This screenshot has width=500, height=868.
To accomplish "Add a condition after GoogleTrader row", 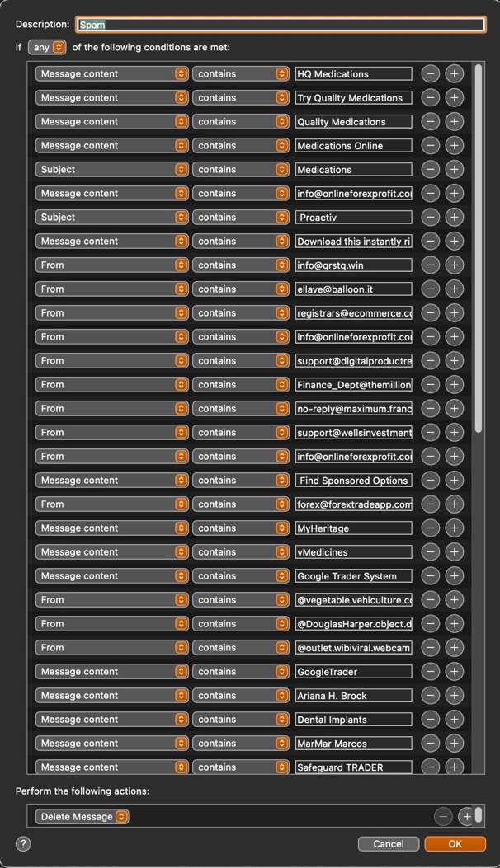I will click(x=454, y=672).
